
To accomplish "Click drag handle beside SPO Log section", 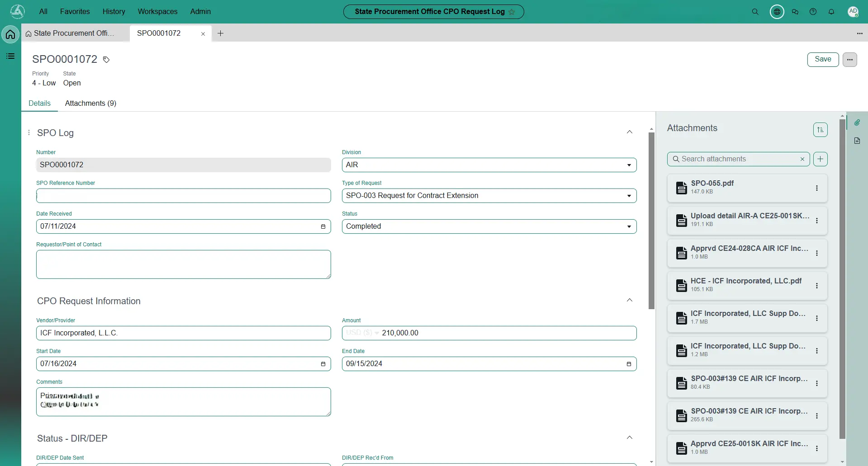I will 29,132.
